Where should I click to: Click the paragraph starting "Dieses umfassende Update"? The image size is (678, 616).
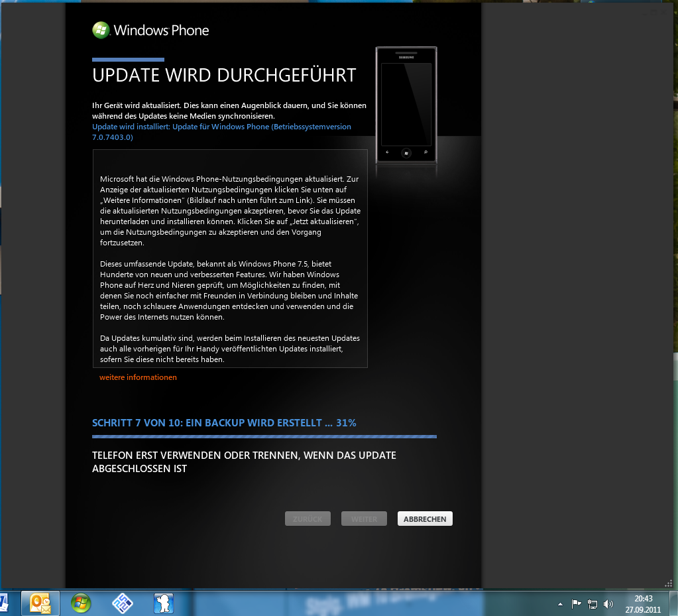click(229, 290)
